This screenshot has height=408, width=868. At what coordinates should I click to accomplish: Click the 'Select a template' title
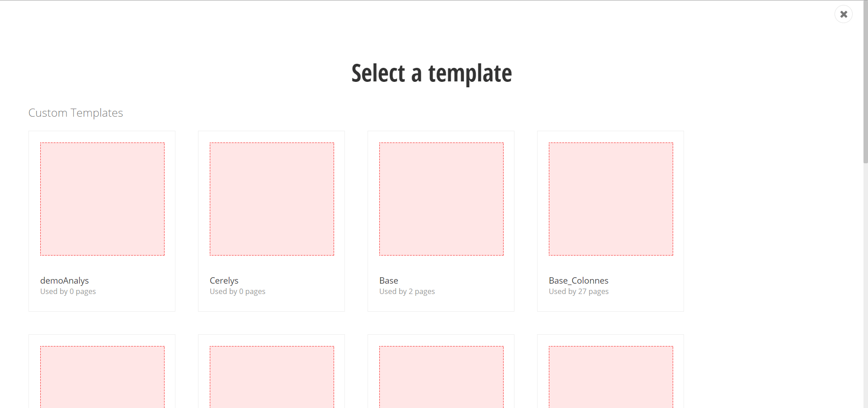[431, 73]
